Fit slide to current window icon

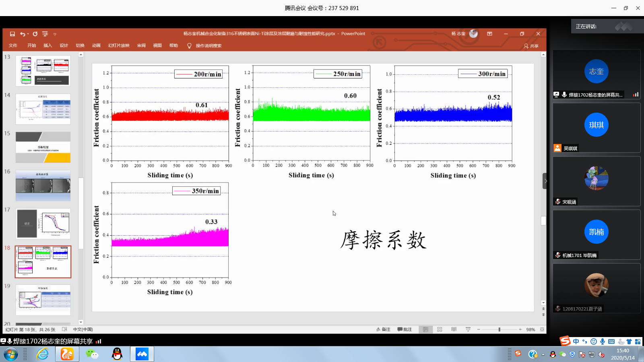(542, 329)
